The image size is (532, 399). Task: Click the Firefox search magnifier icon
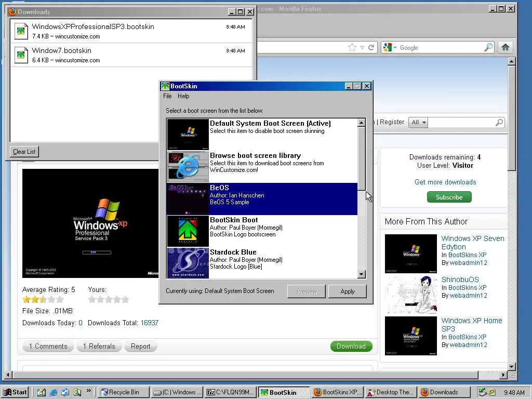click(488, 47)
